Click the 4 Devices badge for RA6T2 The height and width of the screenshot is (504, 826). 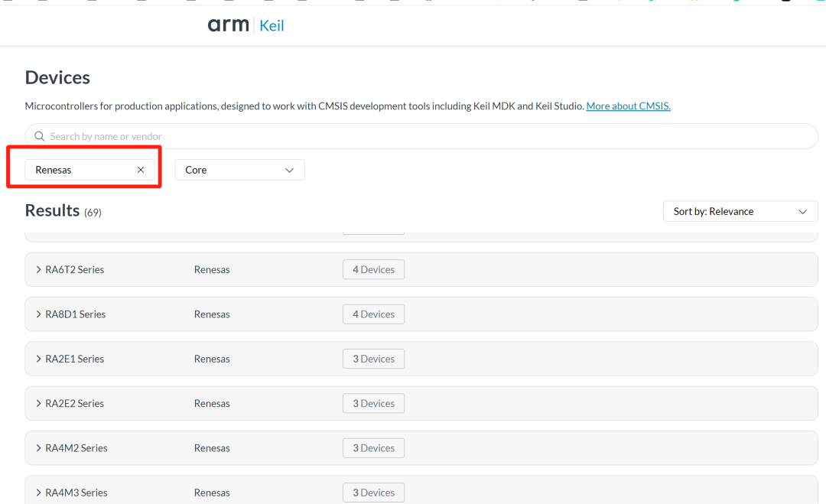click(x=373, y=270)
